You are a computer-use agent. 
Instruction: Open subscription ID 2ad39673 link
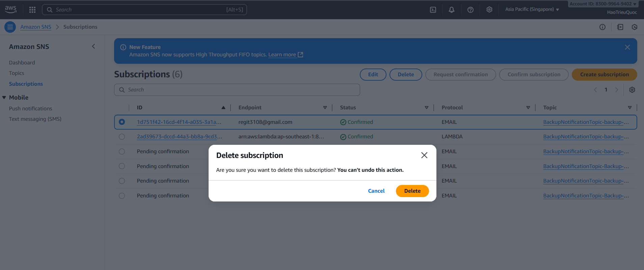point(179,137)
